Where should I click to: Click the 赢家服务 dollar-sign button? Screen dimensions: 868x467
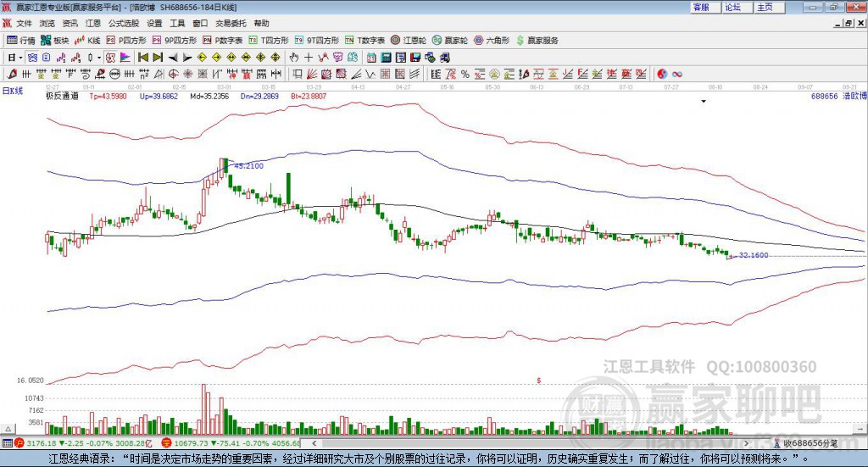click(x=537, y=41)
